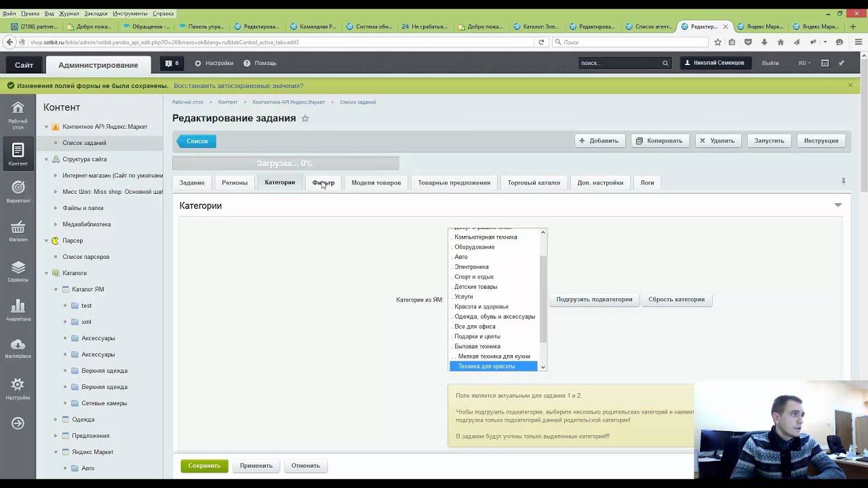This screenshot has width=868, height=488.
Task: Open a new browser tab with plus
Action: [x=852, y=26]
